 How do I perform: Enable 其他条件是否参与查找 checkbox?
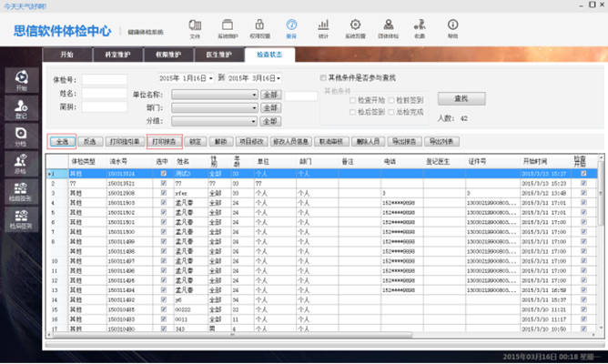(323, 78)
